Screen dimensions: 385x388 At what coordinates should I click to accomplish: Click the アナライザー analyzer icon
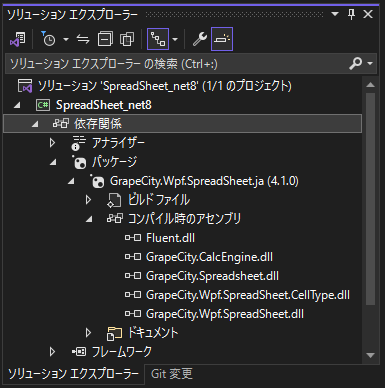[79, 143]
